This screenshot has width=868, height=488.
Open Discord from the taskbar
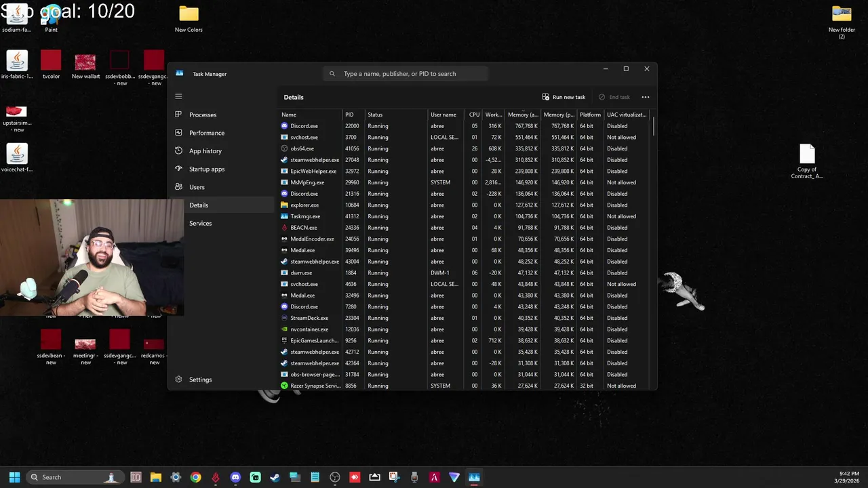[x=235, y=477]
